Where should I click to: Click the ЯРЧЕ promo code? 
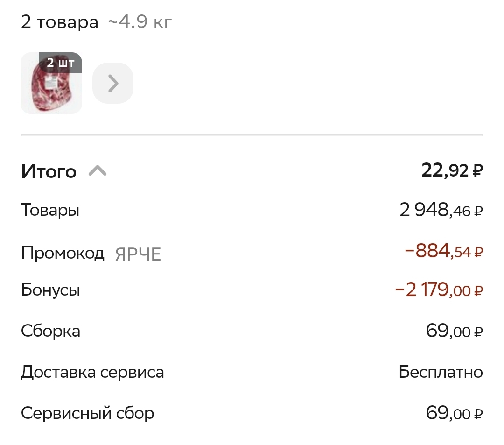point(138,254)
